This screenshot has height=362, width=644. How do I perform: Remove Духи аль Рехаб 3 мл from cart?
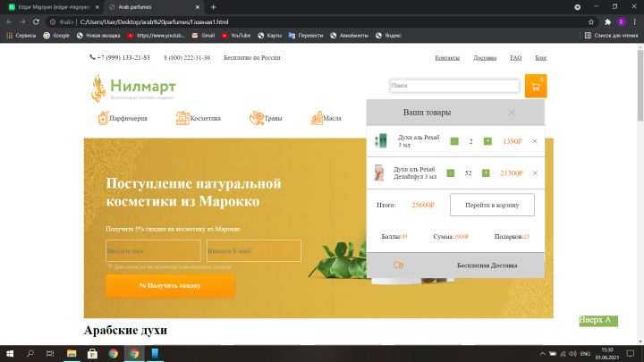tap(535, 141)
